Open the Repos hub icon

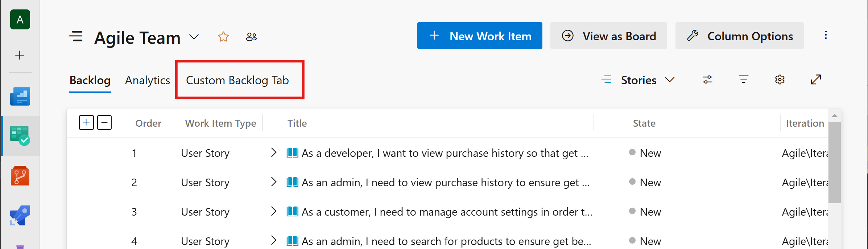tap(20, 176)
